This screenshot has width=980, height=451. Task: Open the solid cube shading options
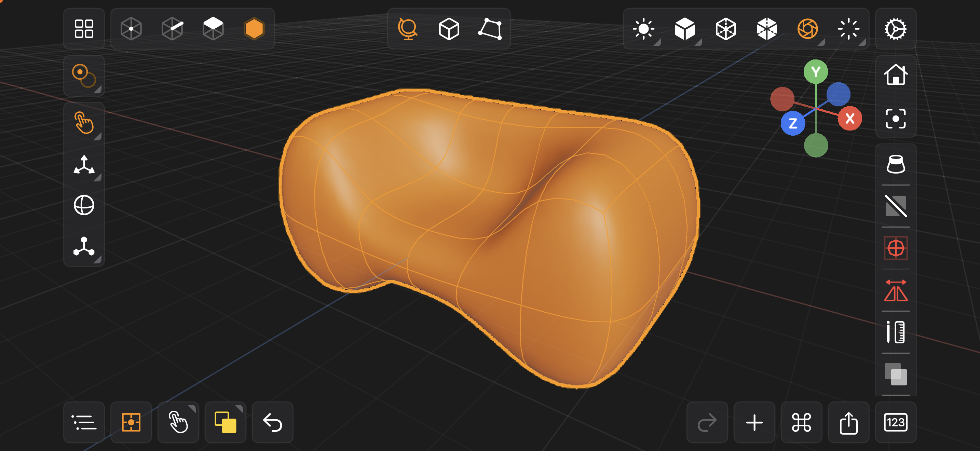coord(685,29)
